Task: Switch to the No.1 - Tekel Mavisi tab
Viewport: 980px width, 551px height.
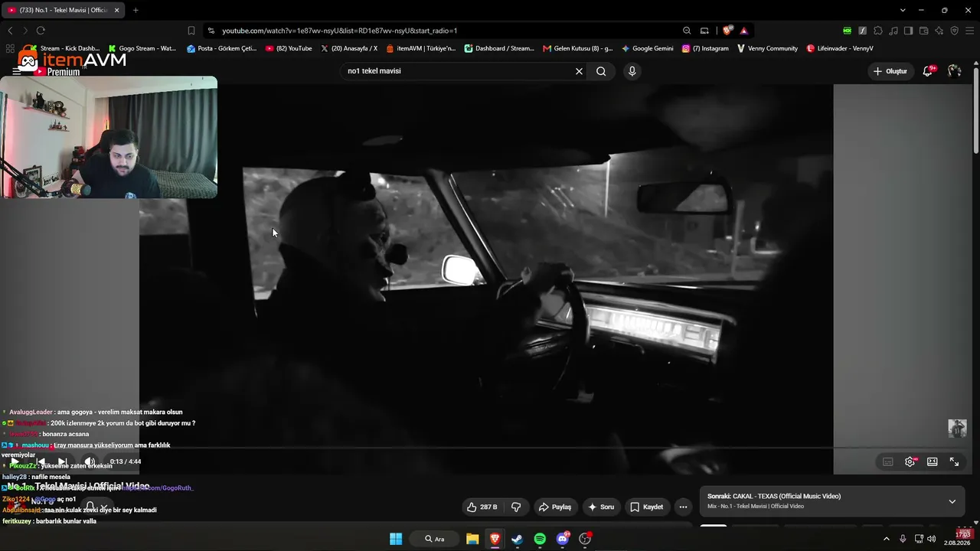Action: pyautogui.click(x=61, y=10)
